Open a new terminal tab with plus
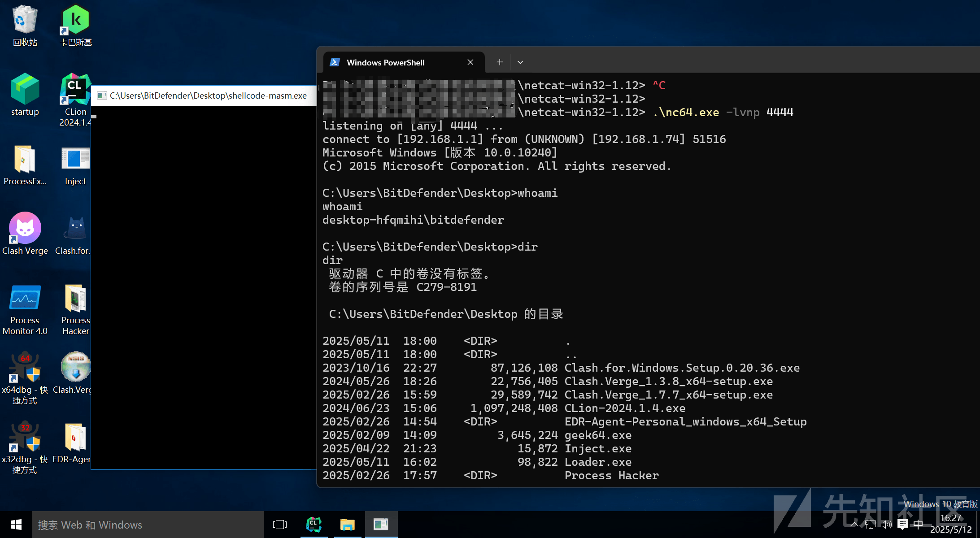The width and height of the screenshot is (980, 538). [500, 62]
